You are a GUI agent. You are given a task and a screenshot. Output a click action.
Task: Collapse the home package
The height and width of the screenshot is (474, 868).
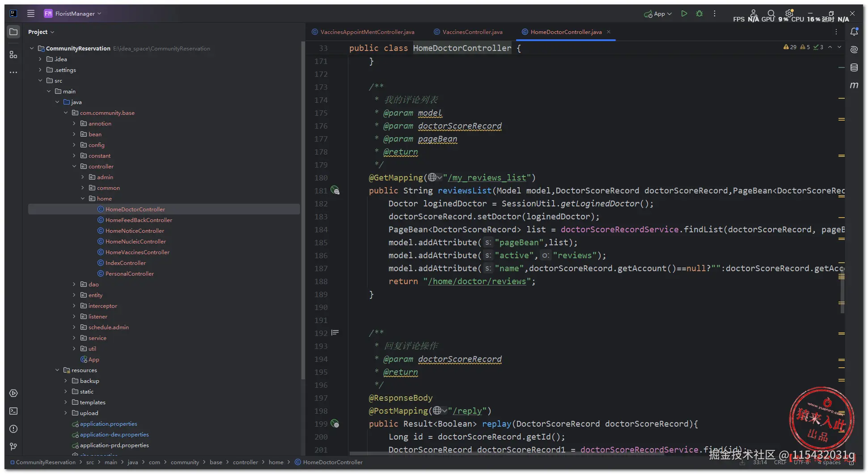pos(83,198)
